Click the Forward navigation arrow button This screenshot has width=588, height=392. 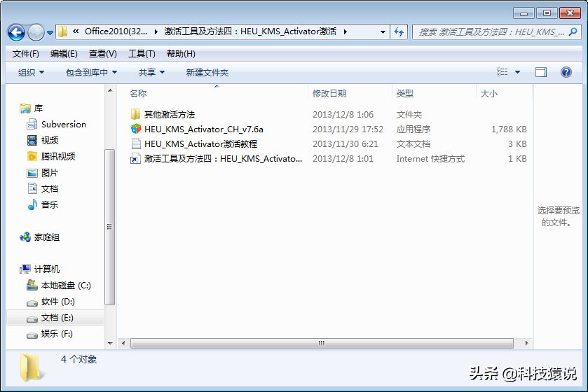click(x=36, y=32)
